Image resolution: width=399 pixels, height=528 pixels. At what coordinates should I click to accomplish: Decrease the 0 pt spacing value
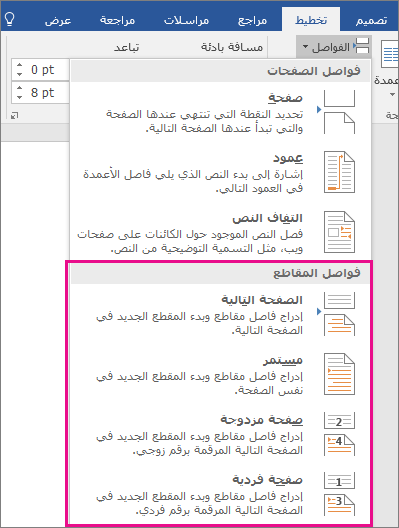click(20, 74)
